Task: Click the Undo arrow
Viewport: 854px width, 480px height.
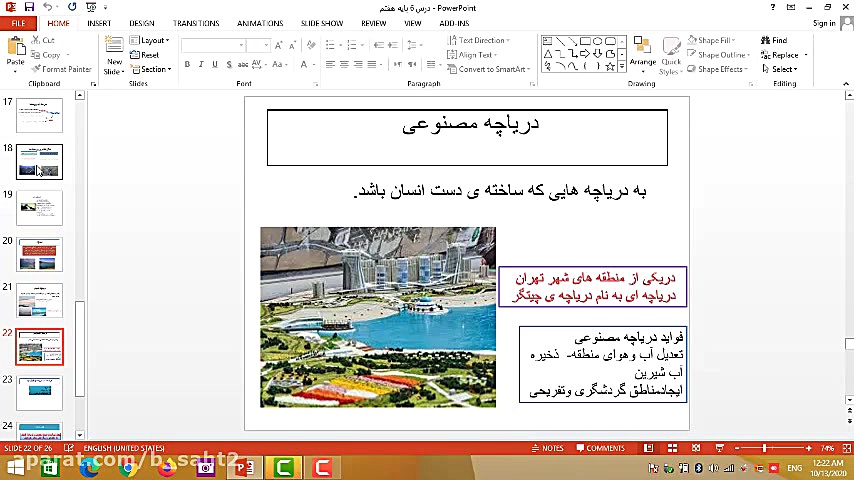Action: click(48, 7)
